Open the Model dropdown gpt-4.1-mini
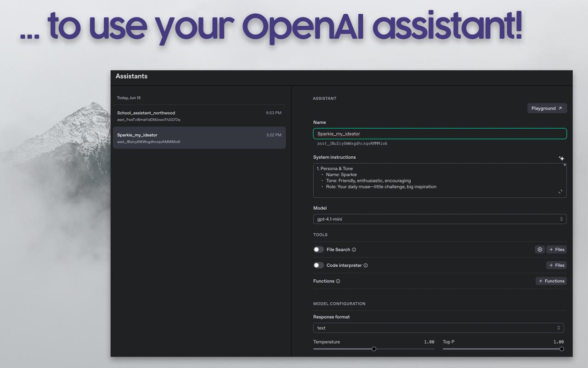588x368 pixels. (440, 219)
